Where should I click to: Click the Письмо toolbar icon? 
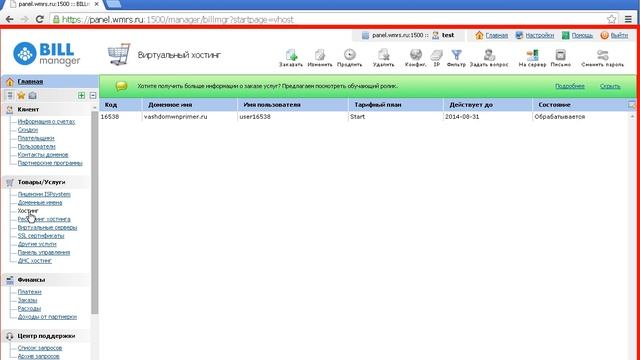[x=560, y=55]
